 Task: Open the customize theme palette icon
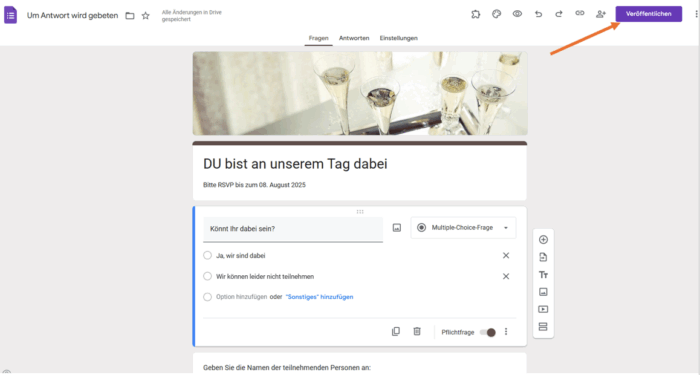[496, 14]
